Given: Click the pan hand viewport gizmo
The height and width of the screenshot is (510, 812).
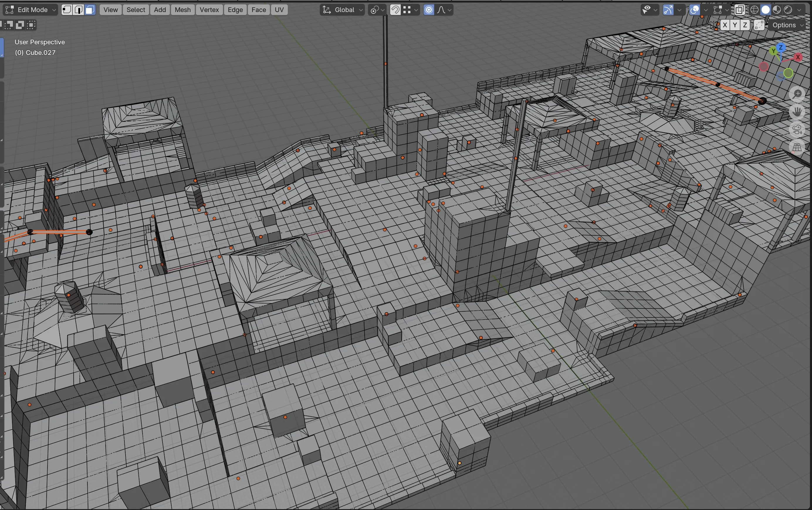Looking at the screenshot, I should pos(797,112).
